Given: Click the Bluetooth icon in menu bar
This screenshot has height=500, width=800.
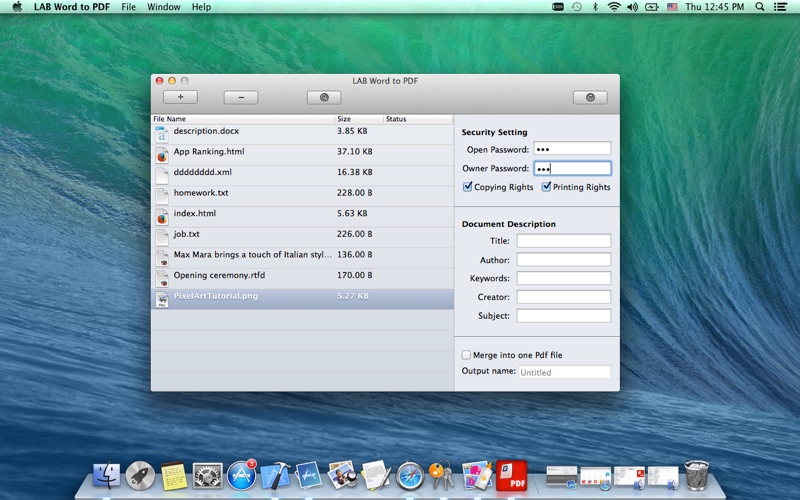Looking at the screenshot, I should (x=595, y=7).
